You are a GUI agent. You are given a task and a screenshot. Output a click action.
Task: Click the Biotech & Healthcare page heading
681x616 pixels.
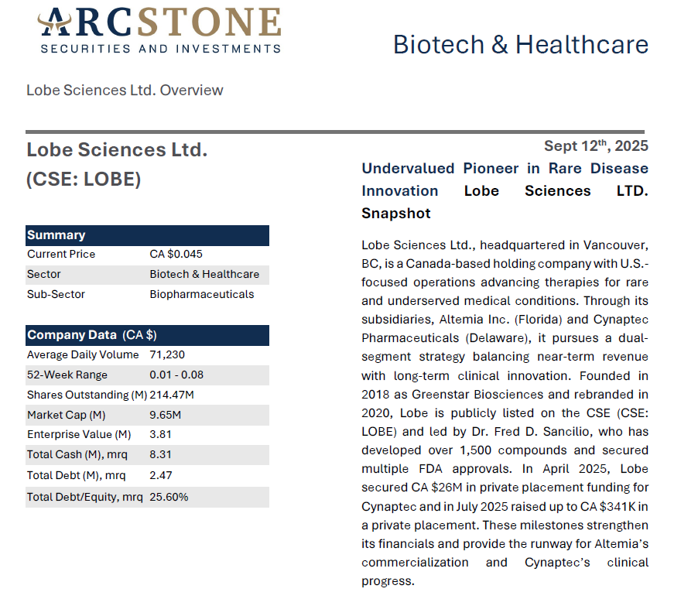pyautogui.click(x=520, y=44)
